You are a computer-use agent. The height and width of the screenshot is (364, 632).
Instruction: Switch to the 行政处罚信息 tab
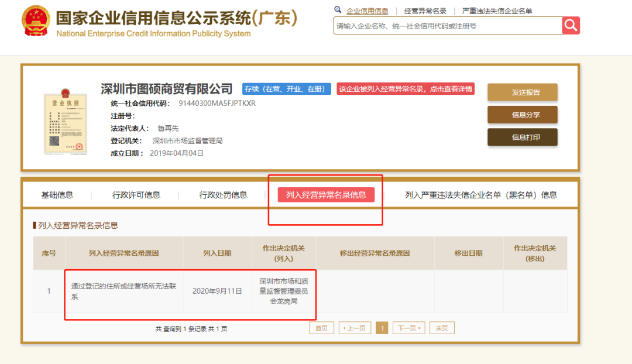pos(223,195)
